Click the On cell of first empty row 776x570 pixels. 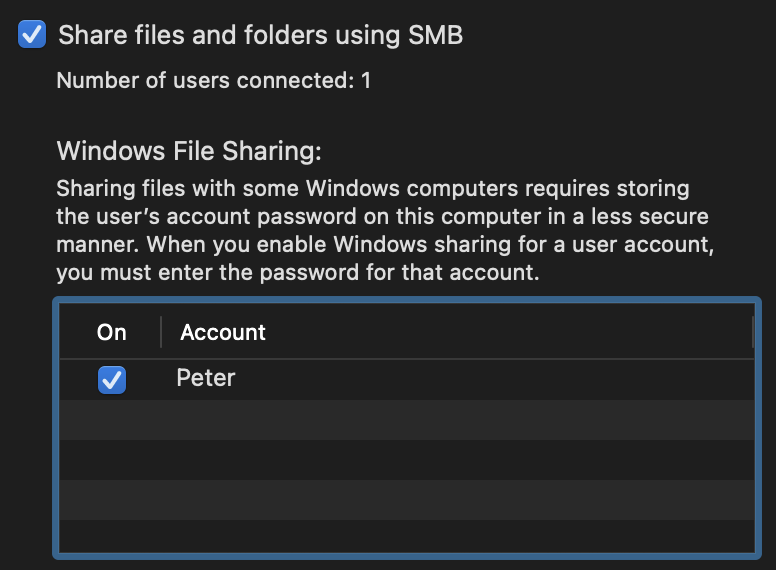(x=112, y=420)
